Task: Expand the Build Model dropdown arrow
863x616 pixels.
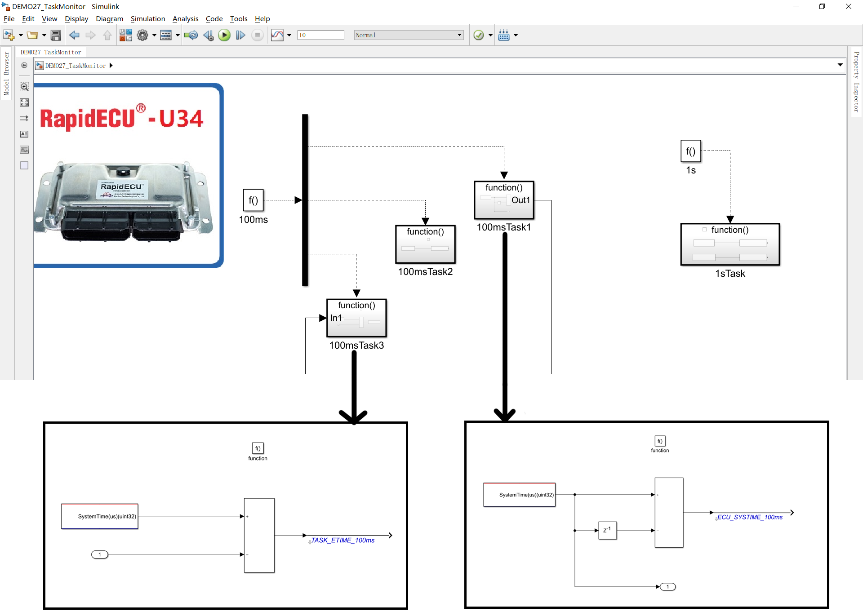Action: [x=516, y=35]
